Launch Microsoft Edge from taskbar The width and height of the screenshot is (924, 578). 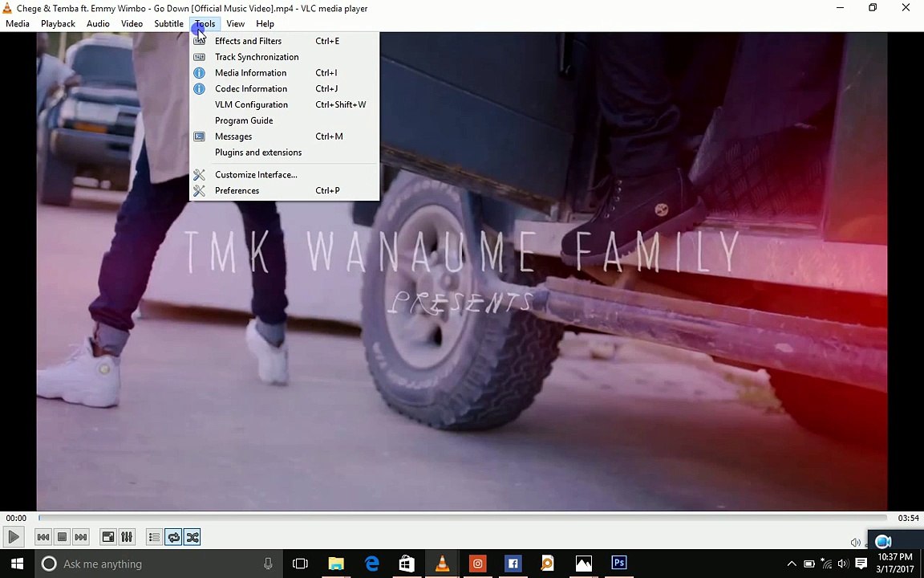(x=371, y=564)
